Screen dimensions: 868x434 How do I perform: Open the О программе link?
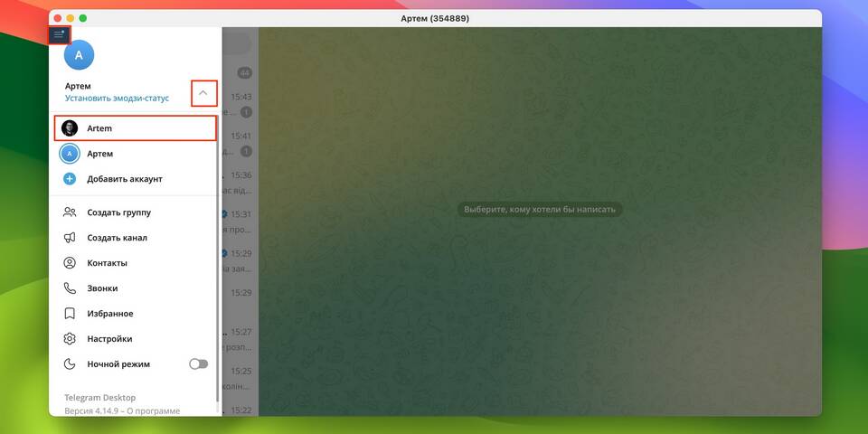click(157, 410)
